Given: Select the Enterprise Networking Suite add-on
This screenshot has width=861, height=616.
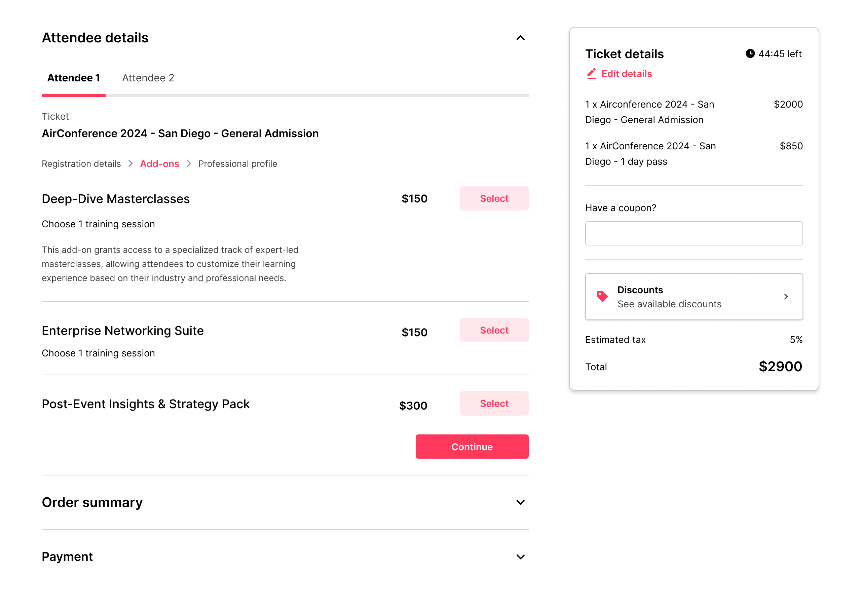Looking at the screenshot, I should click(x=494, y=331).
